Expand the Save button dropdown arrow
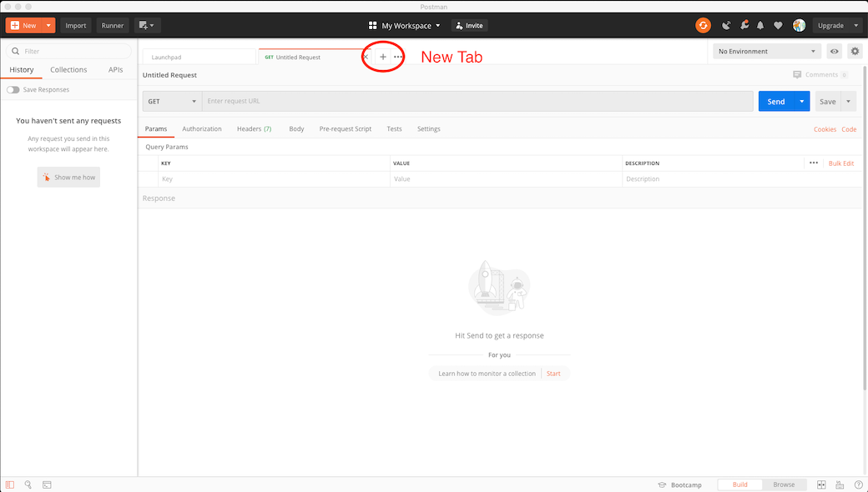Viewport: 868px width, 492px height. [848, 101]
